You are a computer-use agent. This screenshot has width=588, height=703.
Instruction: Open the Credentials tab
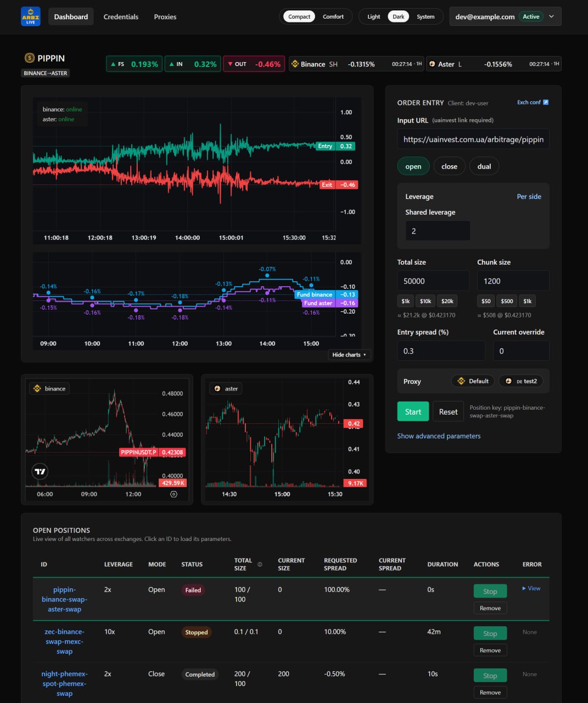[121, 16]
